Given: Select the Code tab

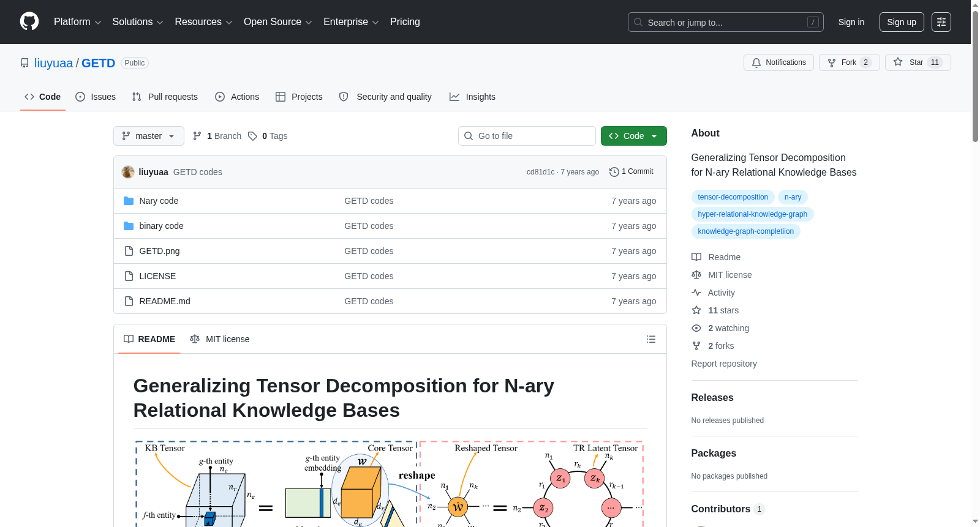Looking at the screenshot, I should coord(43,97).
